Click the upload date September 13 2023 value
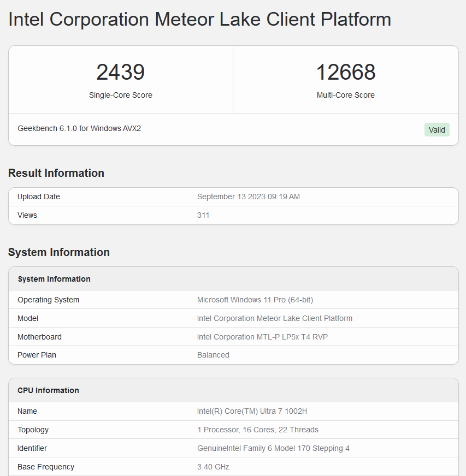The height and width of the screenshot is (476, 466). click(x=248, y=197)
